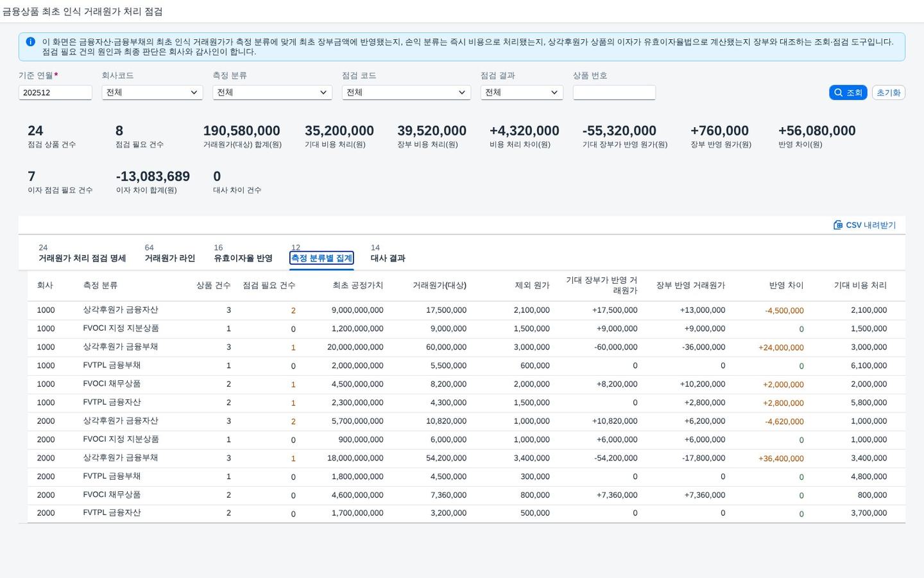This screenshot has width=924, height=578.
Task: Click the 거래원가(대상) column header
Action: point(440,285)
